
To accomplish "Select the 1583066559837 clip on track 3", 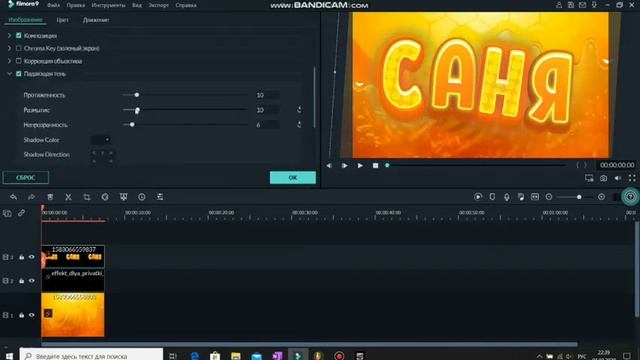I will pyautogui.click(x=73, y=256).
